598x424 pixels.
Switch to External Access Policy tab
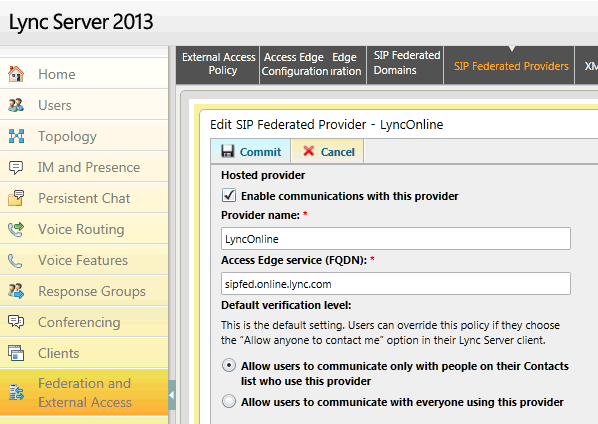[218, 64]
